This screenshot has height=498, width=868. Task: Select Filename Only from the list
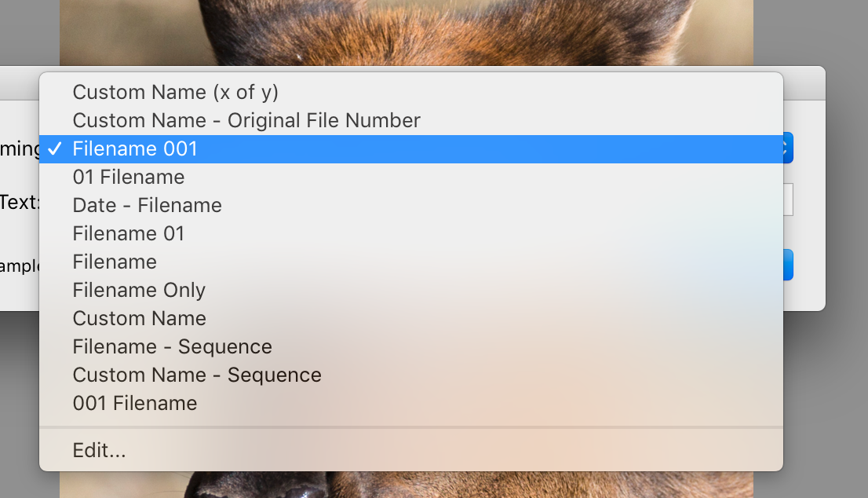[139, 290]
